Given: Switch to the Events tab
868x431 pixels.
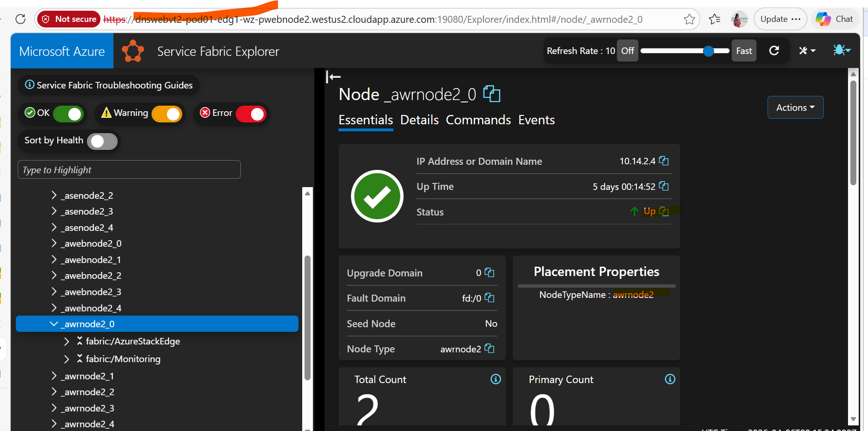Looking at the screenshot, I should [x=537, y=120].
